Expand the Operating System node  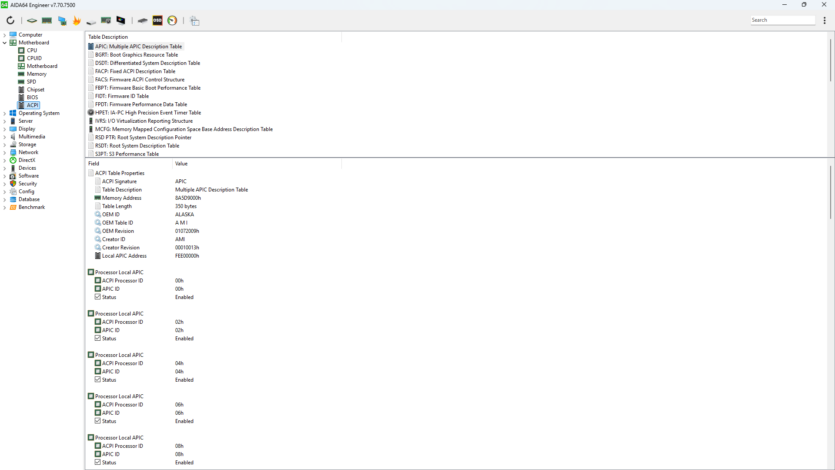pyautogui.click(x=4, y=113)
